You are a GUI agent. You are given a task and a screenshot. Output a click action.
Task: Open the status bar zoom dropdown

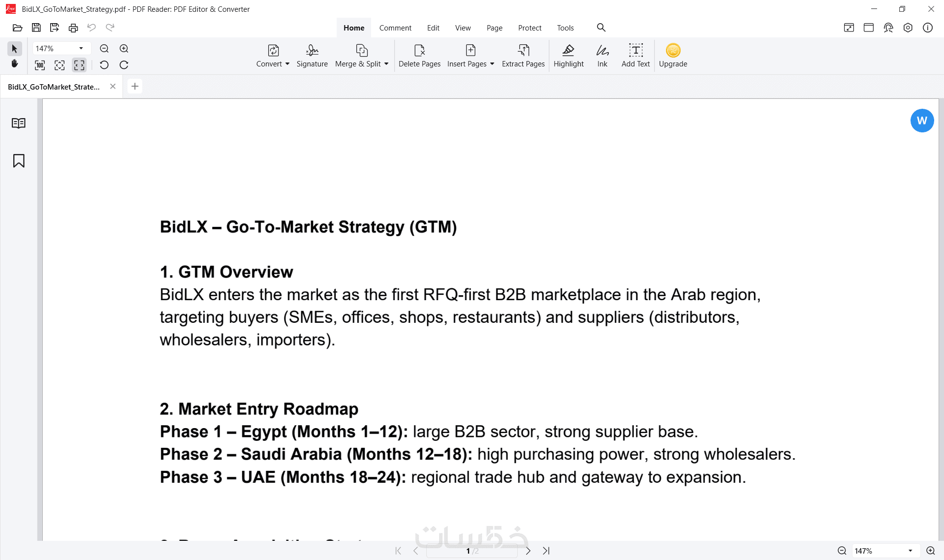coord(910,551)
